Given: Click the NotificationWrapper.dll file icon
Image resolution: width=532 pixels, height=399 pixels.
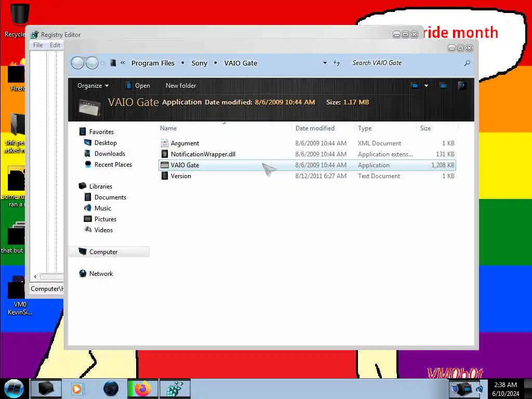Looking at the screenshot, I should [165, 154].
